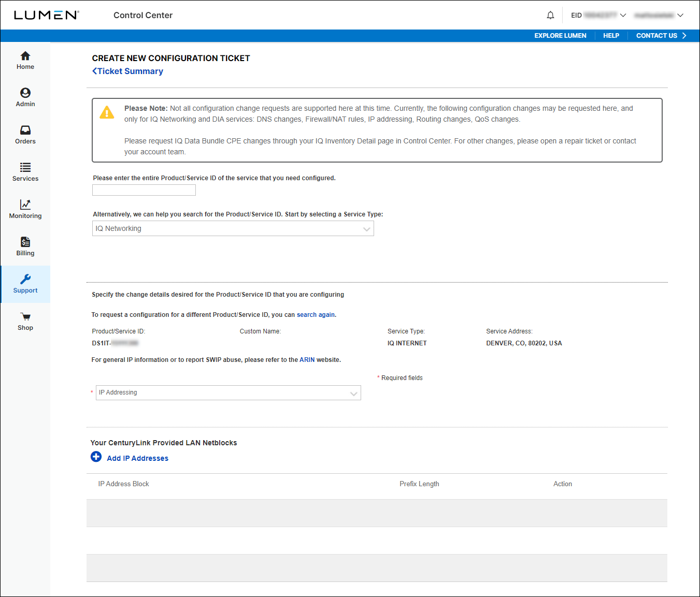Click the DENVER, CO, 80202, USA address
The height and width of the screenshot is (597, 700).
coord(524,343)
